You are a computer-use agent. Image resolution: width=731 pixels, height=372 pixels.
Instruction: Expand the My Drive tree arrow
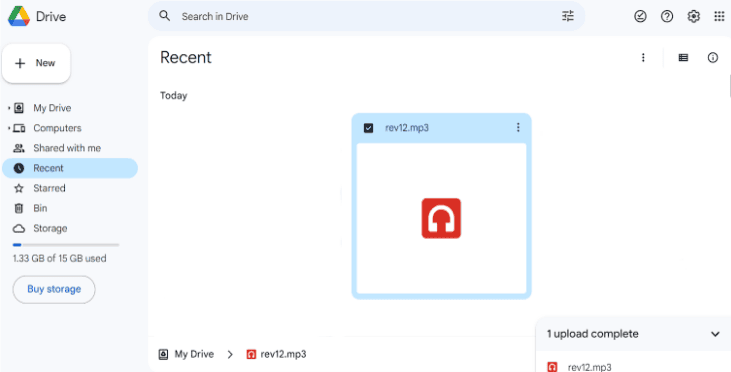pyautogui.click(x=9, y=108)
